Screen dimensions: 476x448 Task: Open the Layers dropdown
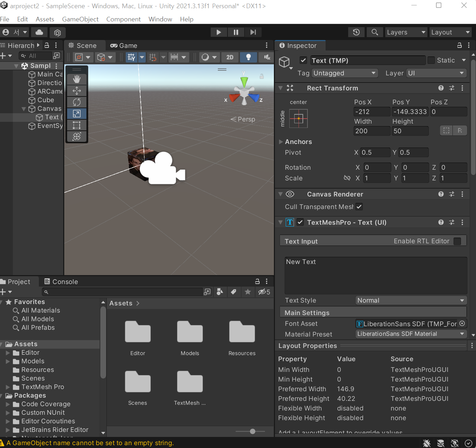tap(406, 32)
